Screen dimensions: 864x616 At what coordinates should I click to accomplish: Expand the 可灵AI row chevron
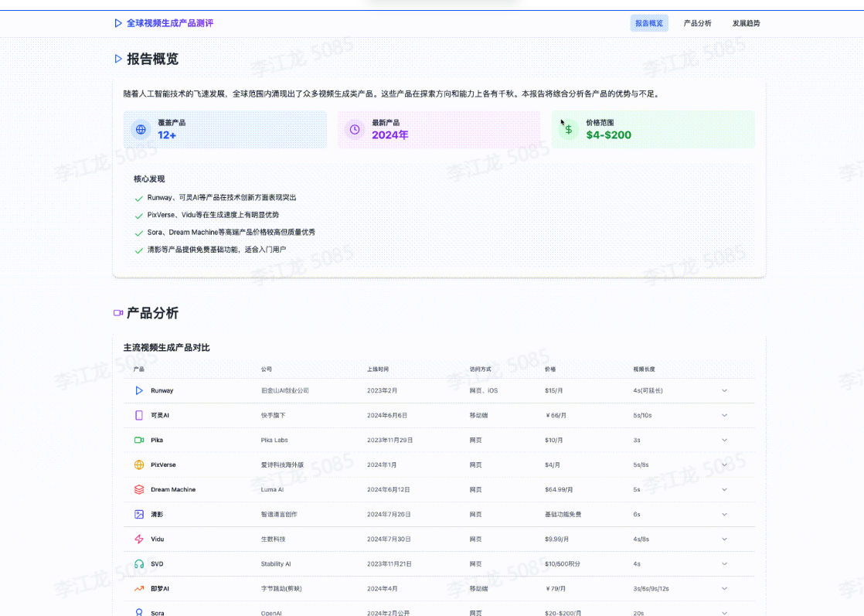(x=725, y=416)
